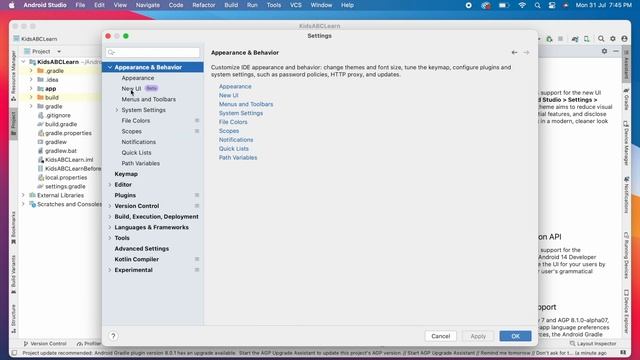
Task: Open Layout Inspector in the bottom bar
Action: 593,344
